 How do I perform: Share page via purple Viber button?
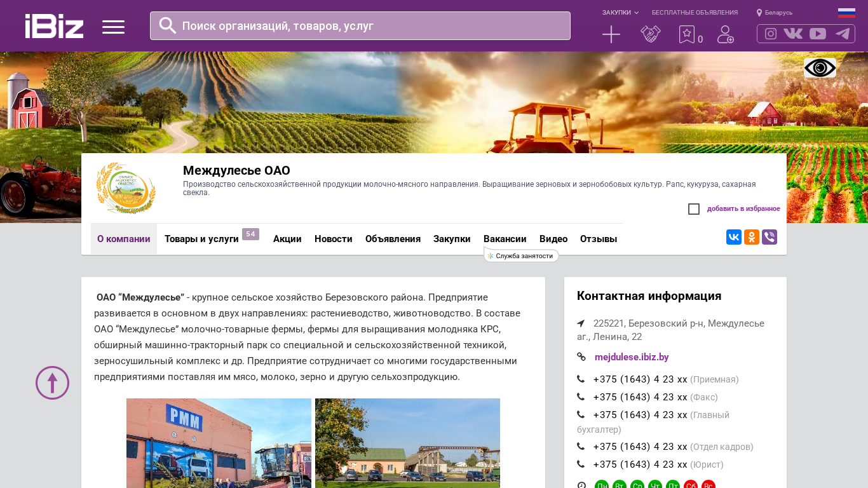[770, 237]
